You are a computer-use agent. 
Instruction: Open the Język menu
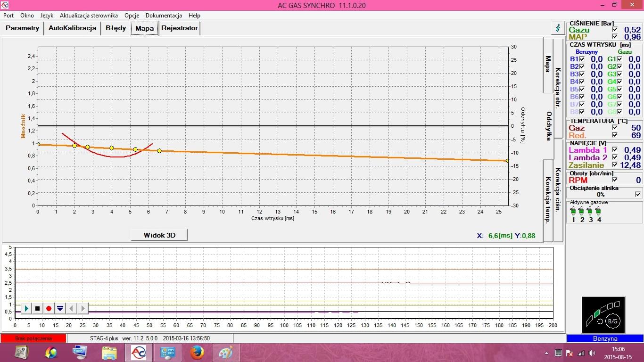(x=47, y=16)
